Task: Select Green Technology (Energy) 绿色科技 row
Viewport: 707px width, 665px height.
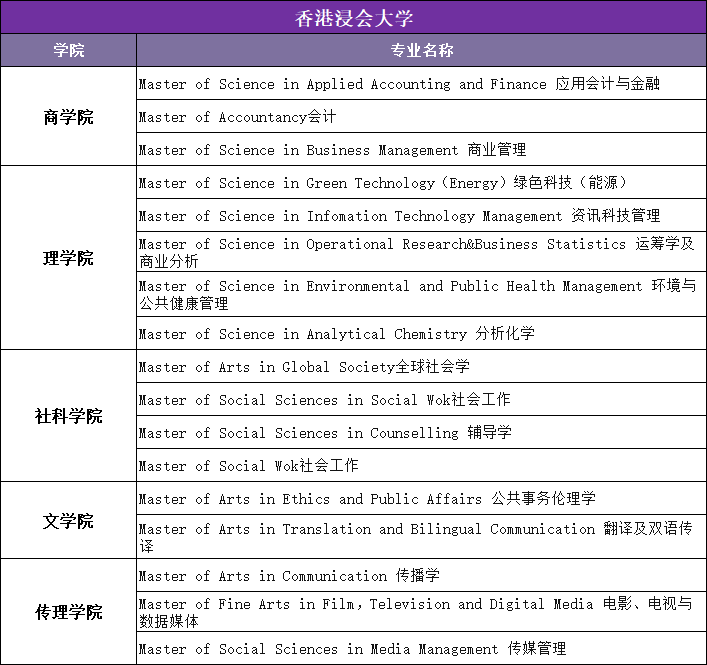Action: point(422,182)
